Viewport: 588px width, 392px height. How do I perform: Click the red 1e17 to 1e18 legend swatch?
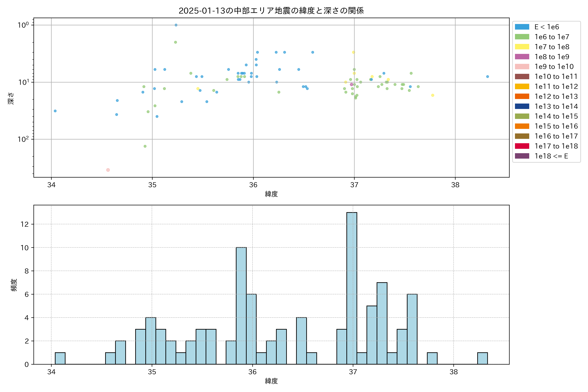522,146
